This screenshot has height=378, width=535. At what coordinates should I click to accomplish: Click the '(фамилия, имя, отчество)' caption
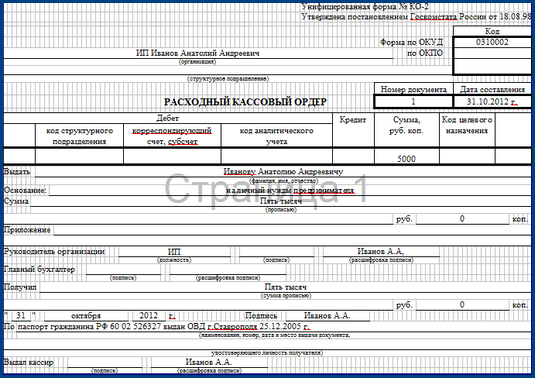284,181
